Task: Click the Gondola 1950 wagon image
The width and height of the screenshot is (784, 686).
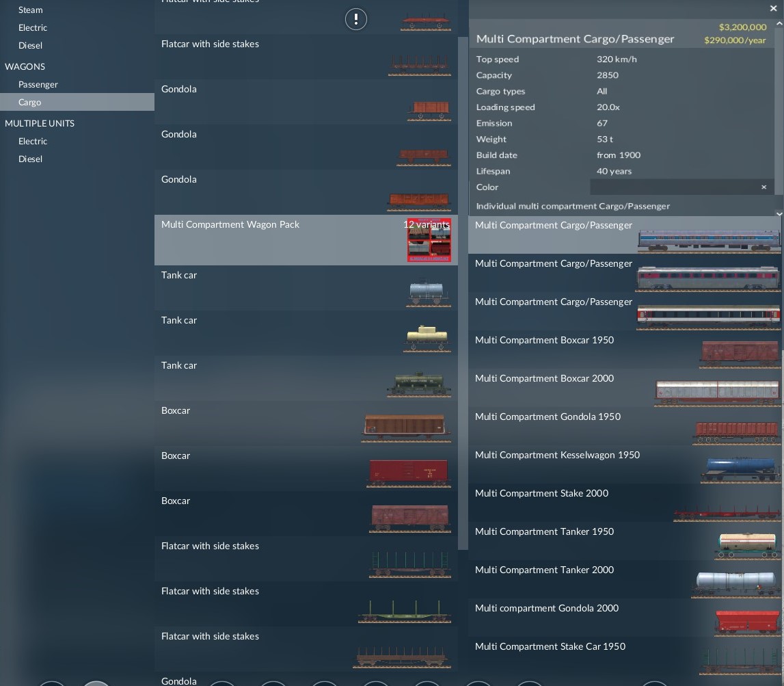Action: coord(737,433)
